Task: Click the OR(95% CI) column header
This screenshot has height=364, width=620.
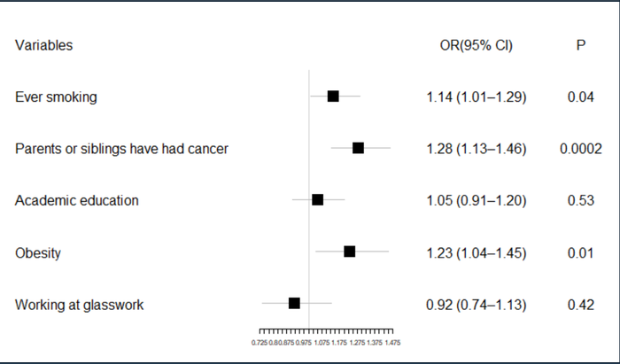Action: 477,44
